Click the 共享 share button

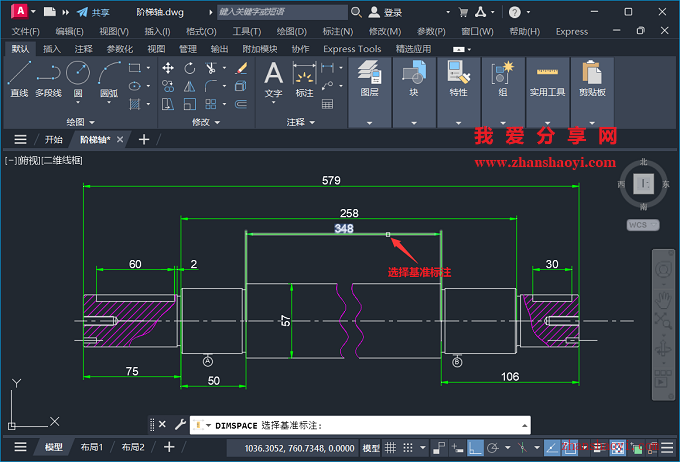(93, 13)
